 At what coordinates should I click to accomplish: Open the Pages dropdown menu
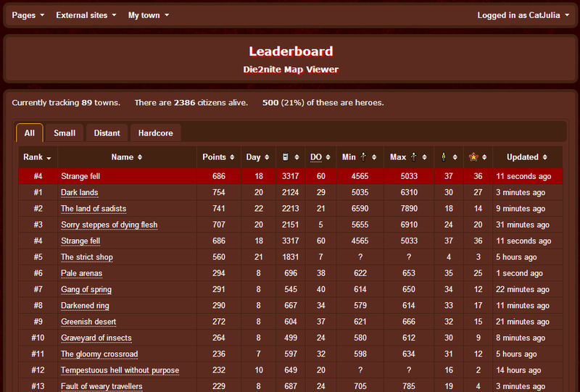point(28,15)
